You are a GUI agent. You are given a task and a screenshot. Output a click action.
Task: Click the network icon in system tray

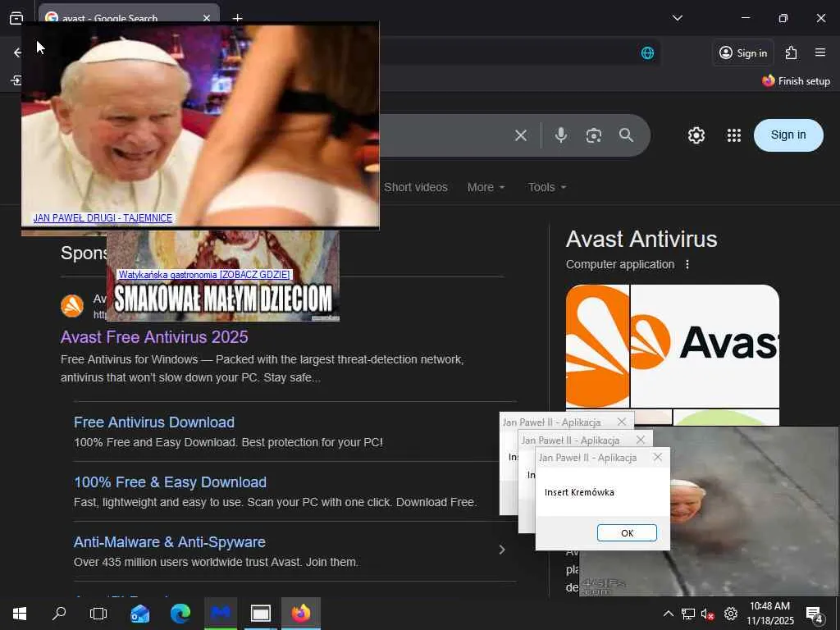click(688, 614)
